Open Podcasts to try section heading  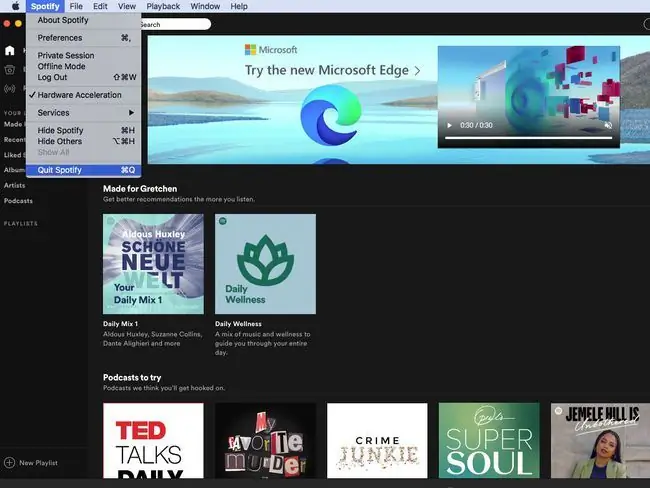coord(132,377)
